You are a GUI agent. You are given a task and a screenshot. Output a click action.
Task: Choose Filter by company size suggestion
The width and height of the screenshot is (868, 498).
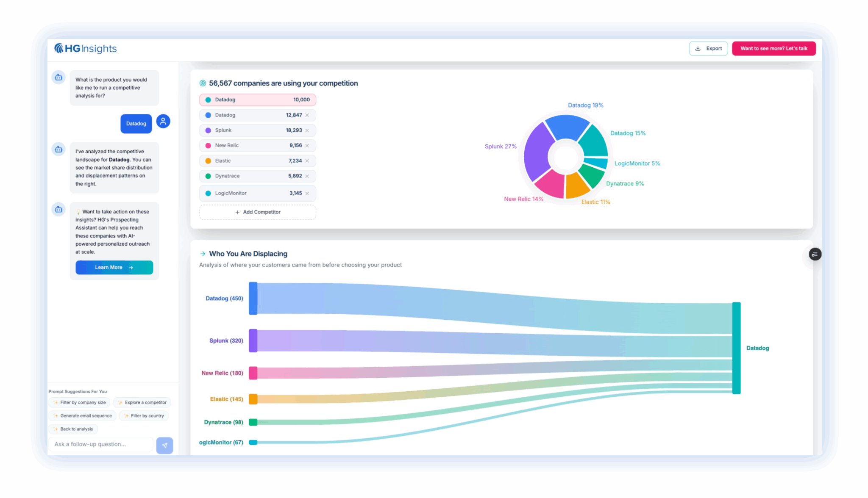click(x=80, y=403)
